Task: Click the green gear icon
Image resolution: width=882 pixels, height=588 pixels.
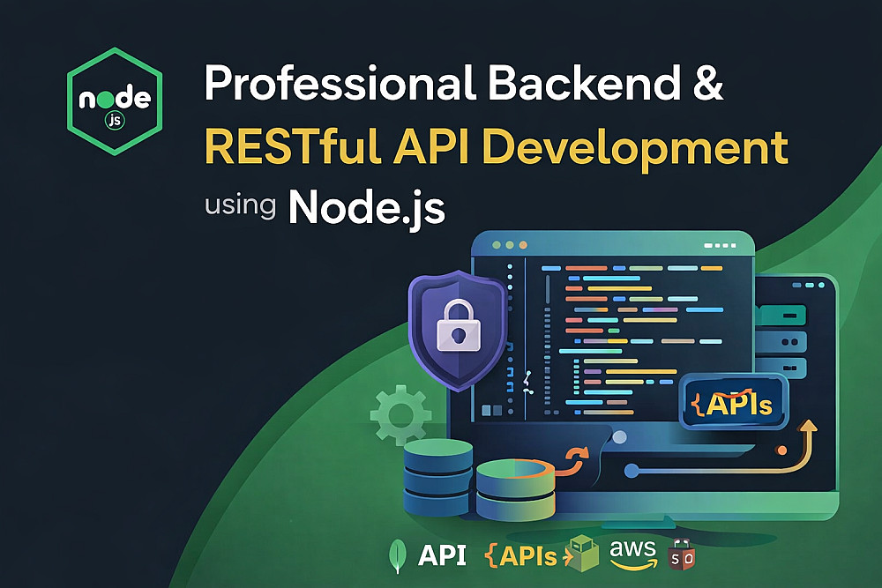Action: (400, 415)
